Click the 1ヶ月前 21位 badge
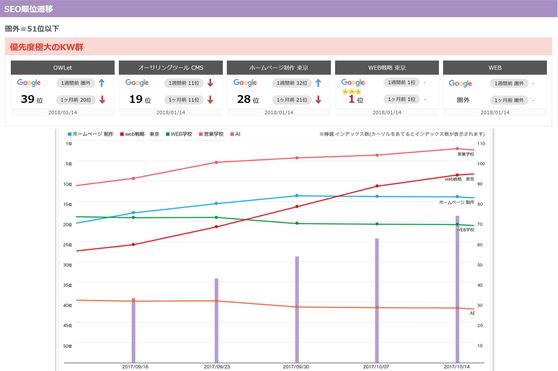The height and width of the screenshot is (371, 558). pyautogui.click(x=292, y=100)
